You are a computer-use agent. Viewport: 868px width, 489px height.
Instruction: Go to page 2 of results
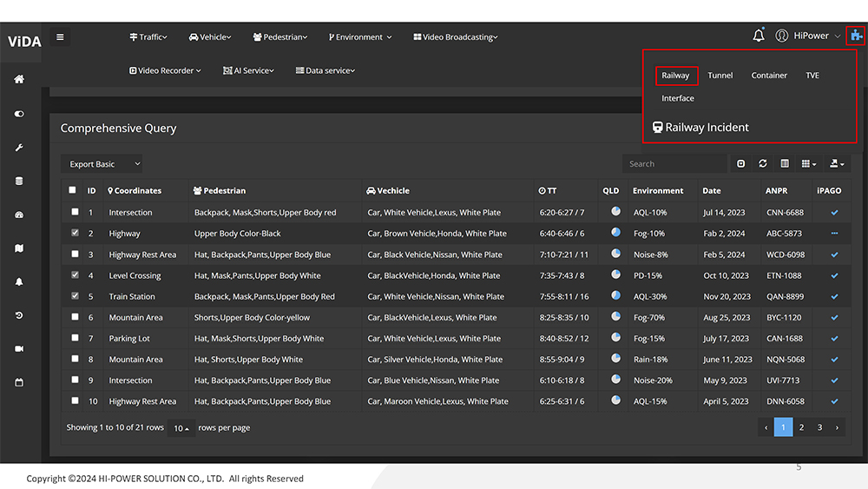(x=801, y=427)
